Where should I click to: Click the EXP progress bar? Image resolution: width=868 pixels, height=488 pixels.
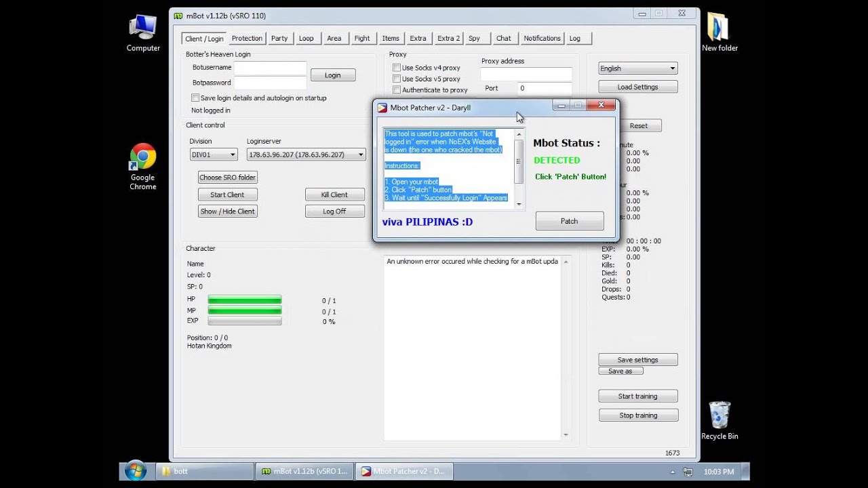(x=245, y=321)
